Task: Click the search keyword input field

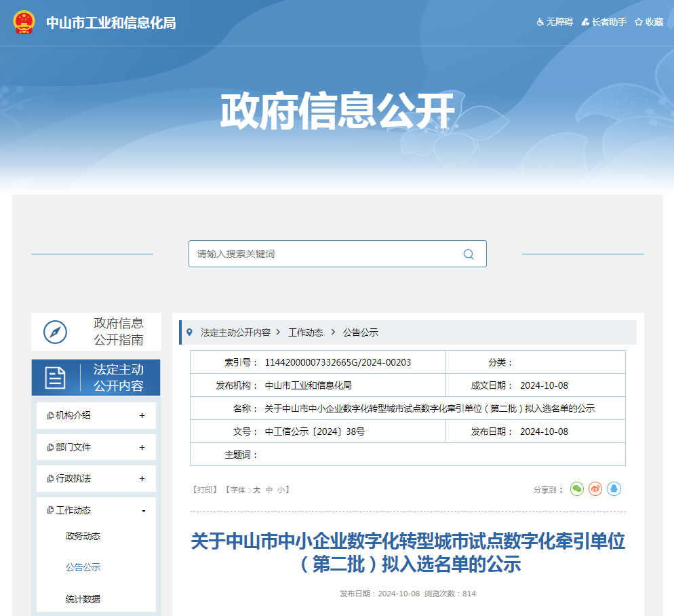Action: (x=324, y=254)
